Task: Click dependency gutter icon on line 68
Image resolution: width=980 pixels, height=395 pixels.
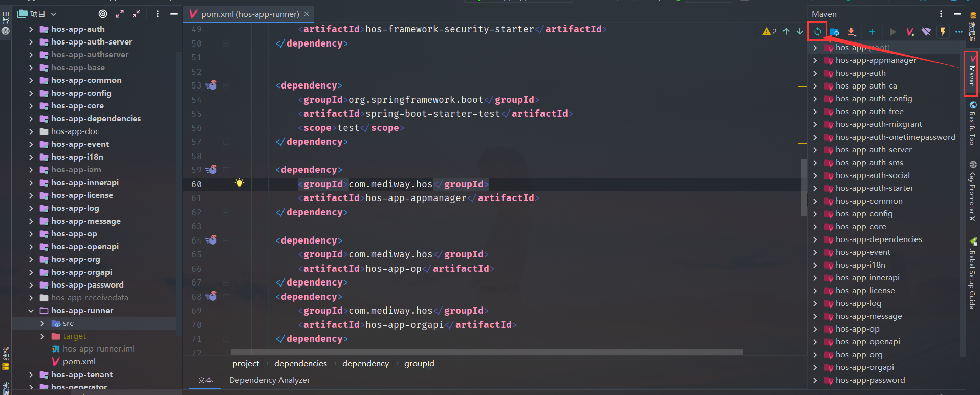Action: [212, 296]
